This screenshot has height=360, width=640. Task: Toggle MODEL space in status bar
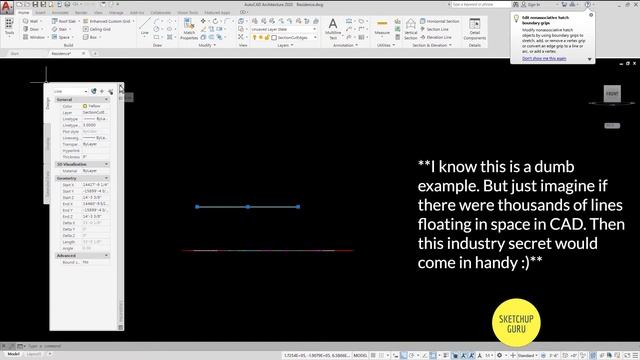[360, 356]
